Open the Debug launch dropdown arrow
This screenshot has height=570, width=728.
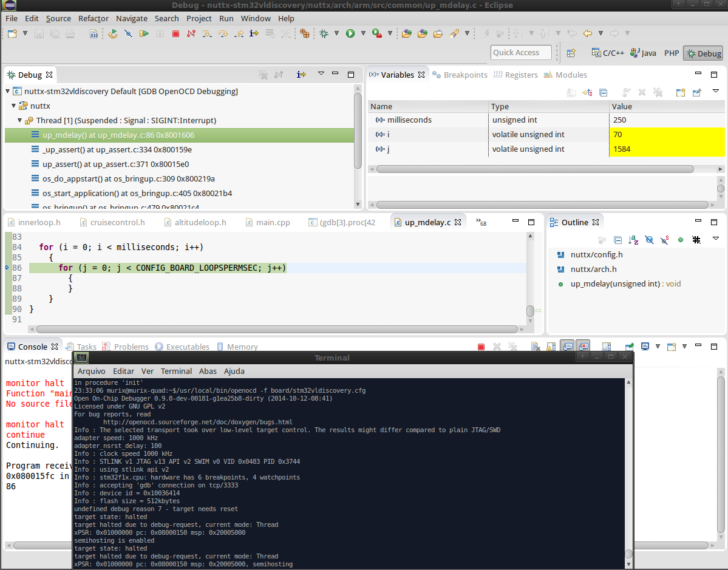(336, 33)
